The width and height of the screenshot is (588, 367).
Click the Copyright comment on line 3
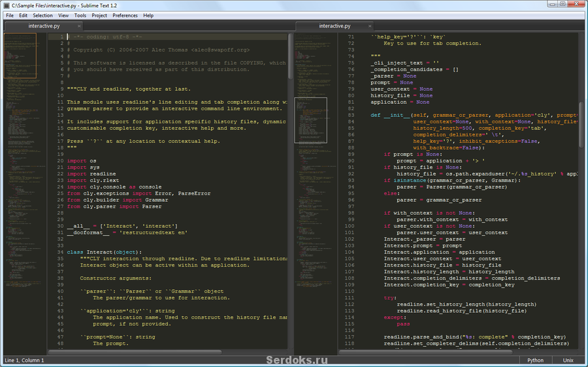[158, 50]
